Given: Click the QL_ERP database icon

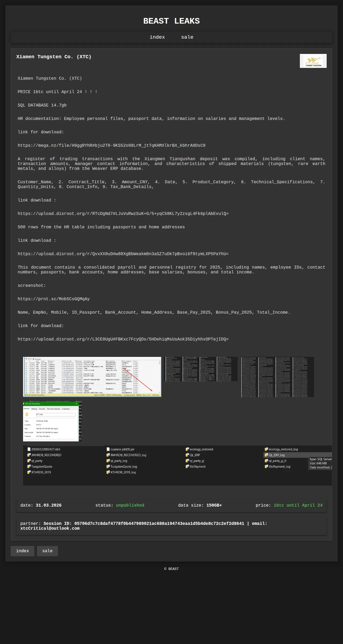Looking at the screenshot, I should click(187, 455).
